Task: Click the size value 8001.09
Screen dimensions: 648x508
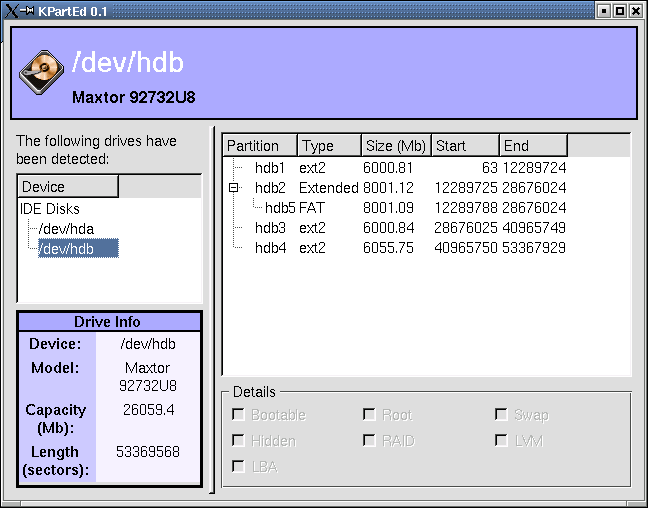Action: (388, 208)
